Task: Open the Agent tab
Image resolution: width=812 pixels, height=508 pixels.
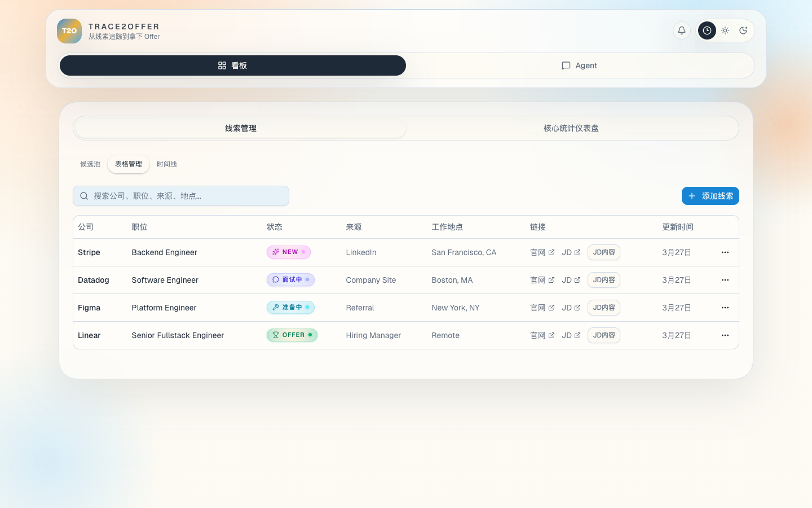Action: [x=579, y=65]
